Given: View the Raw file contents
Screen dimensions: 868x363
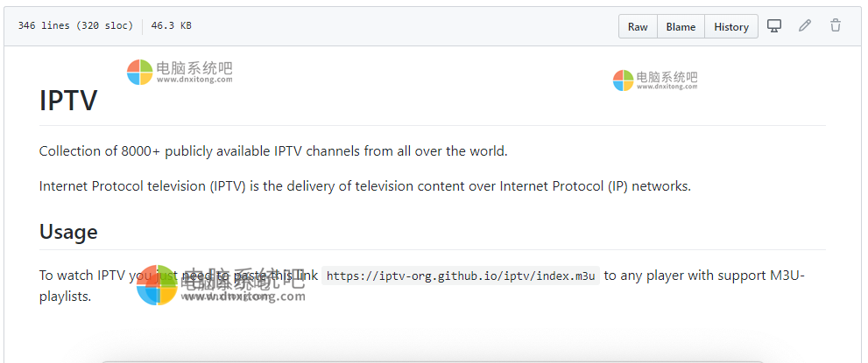Looking at the screenshot, I should tap(638, 26).
